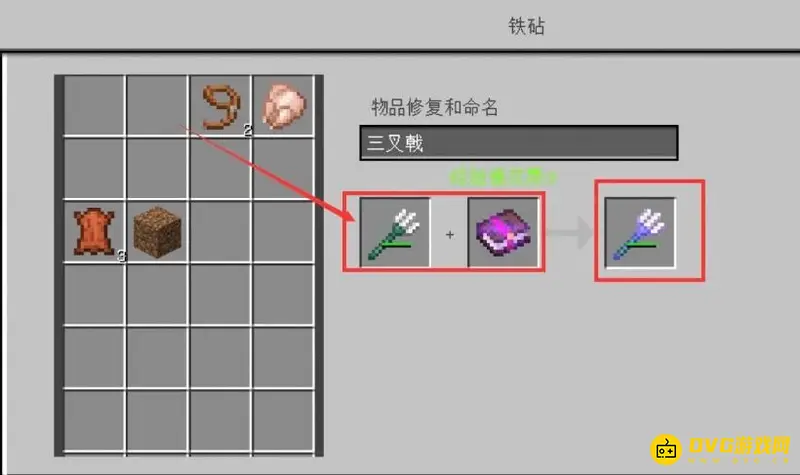Take the trident from the first anvil slot
800x475 pixels.
394,232
